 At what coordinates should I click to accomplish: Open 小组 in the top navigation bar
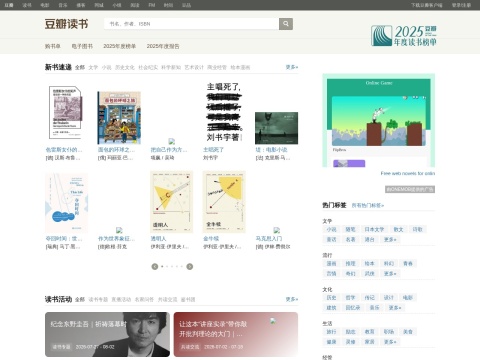117,5
